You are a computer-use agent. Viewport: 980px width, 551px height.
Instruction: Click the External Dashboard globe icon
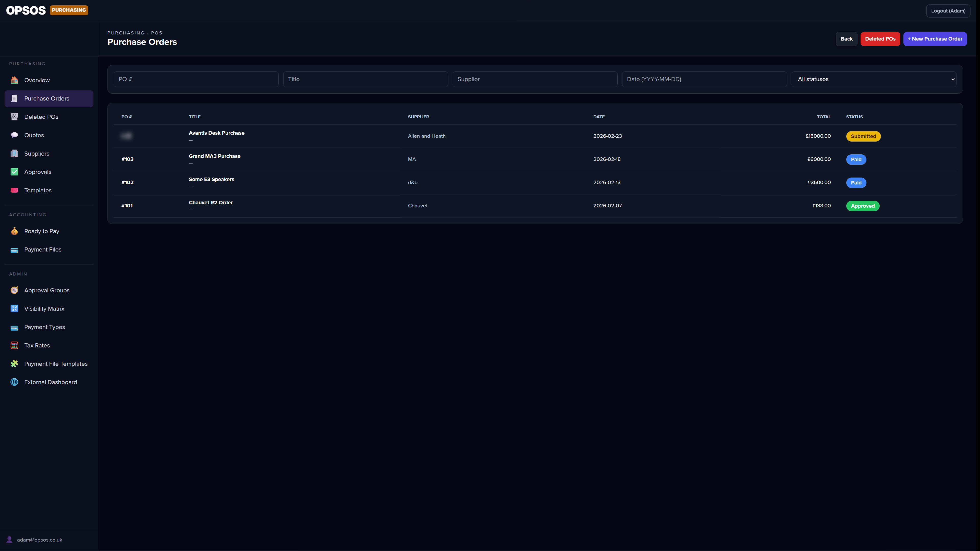click(15, 382)
